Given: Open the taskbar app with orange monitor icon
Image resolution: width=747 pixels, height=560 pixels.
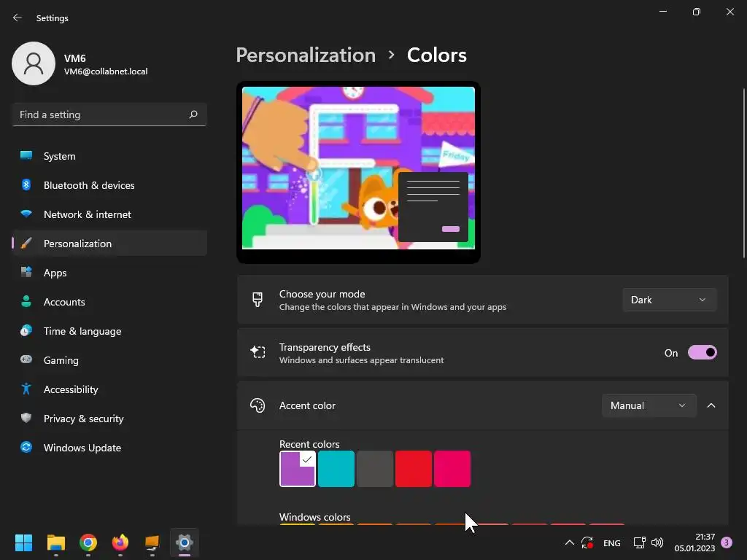Looking at the screenshot, I should click(x=152, y=542).
